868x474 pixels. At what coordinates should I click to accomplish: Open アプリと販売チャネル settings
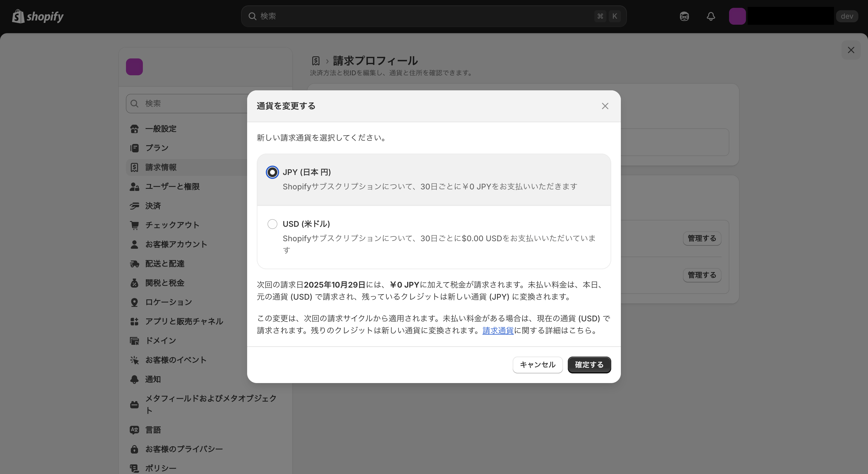click(184, 321)
